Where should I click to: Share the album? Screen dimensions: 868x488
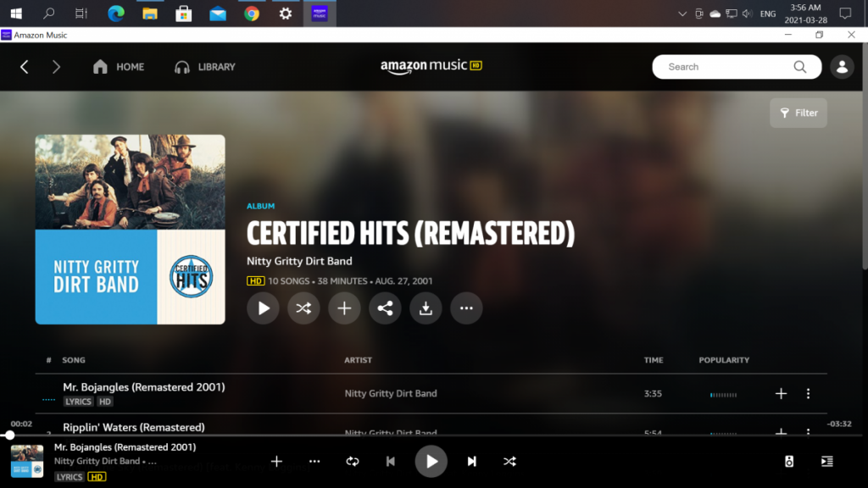[385, 308]
